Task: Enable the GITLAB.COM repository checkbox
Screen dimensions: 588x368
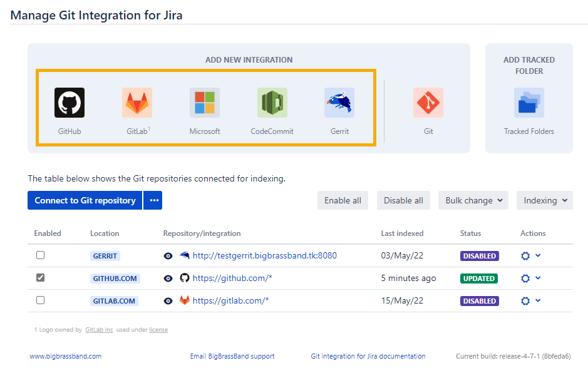Action: [x=41, y=300]
